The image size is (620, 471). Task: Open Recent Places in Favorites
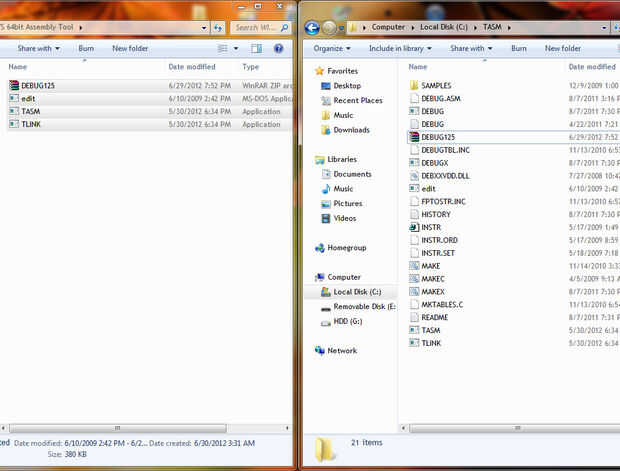(352, 100)
